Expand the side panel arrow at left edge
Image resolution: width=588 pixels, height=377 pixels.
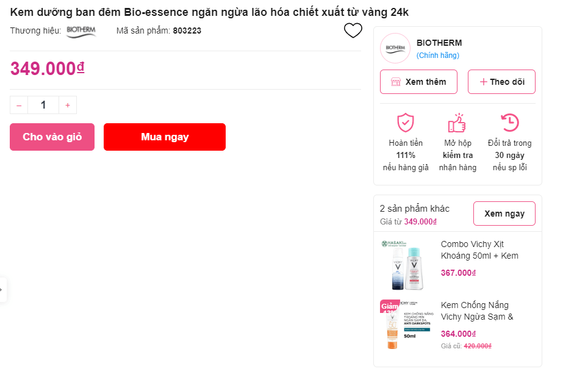coord(2,289)
